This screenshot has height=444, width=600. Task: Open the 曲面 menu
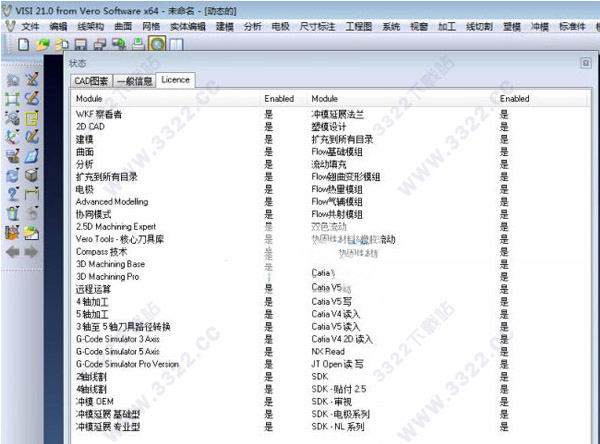[x=123, y=26]
